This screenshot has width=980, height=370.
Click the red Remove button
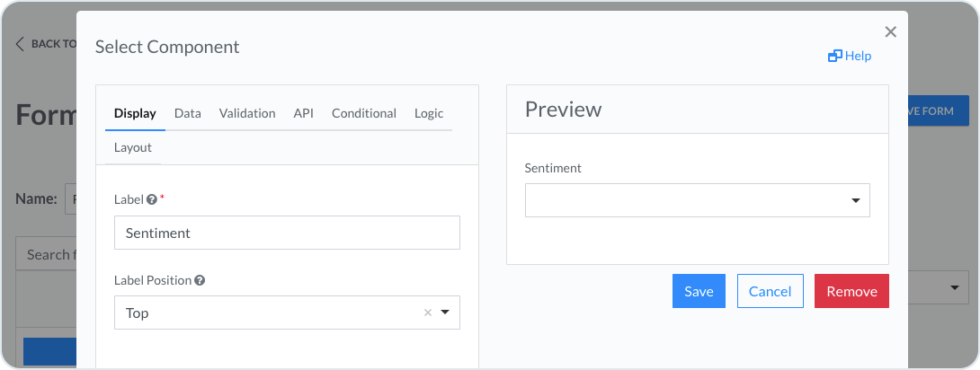click(851, 291)
